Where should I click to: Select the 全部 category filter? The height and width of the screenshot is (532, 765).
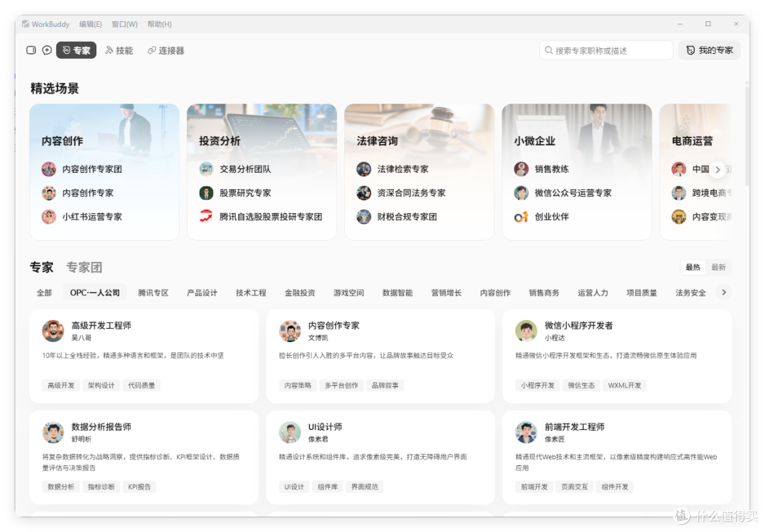[x=45, y=293]
